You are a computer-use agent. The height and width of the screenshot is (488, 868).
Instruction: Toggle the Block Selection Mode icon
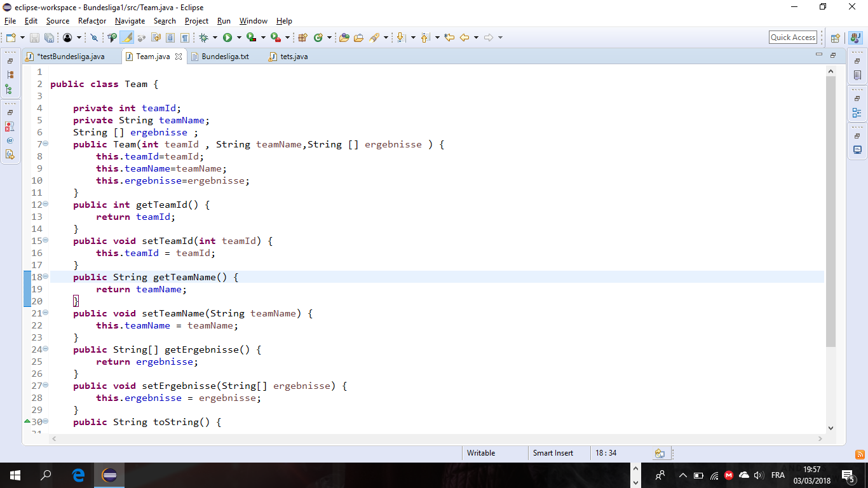170,37
